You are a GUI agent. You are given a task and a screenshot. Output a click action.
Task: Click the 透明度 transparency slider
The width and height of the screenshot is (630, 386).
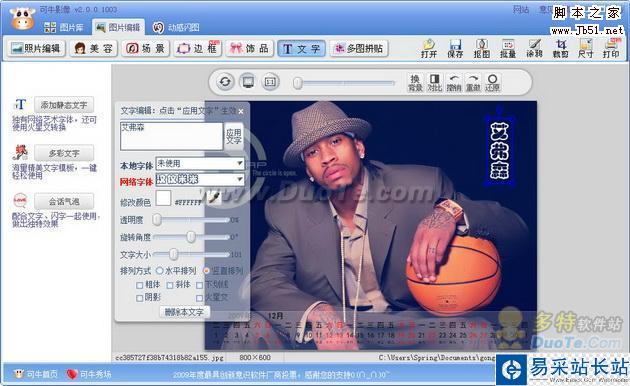click(190, 220)
